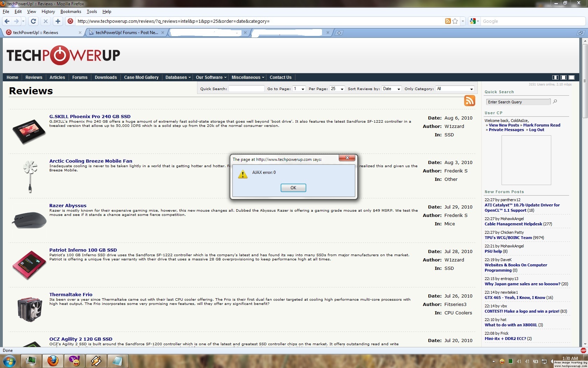This screenshot has height=368, width=588.
Task: Click the Stop loading X icon
Action: click(45, 21)
